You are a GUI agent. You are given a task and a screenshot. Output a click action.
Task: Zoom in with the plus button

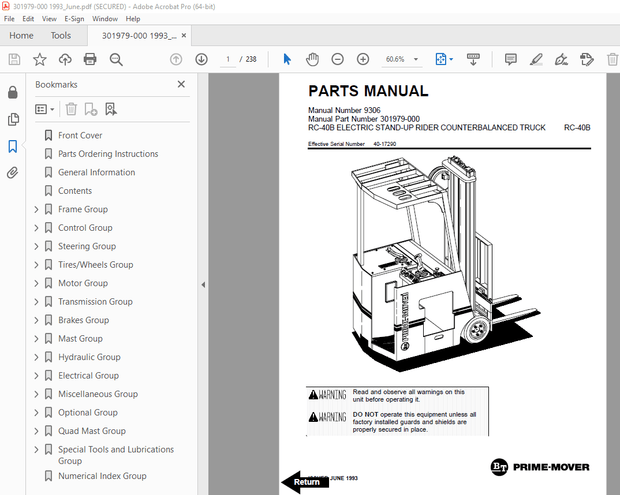[x=363, y=59]
